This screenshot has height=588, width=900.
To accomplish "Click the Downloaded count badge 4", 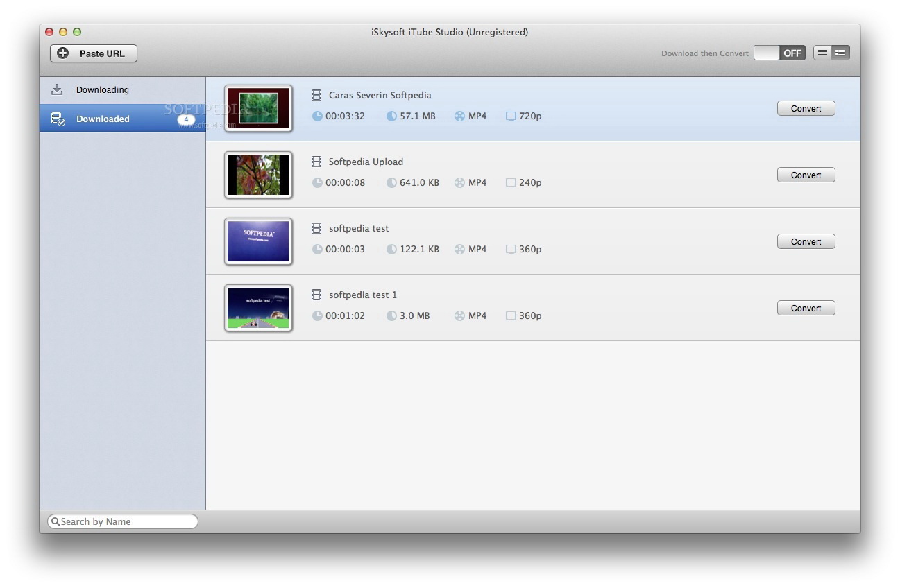I will [x=186, y=119].
